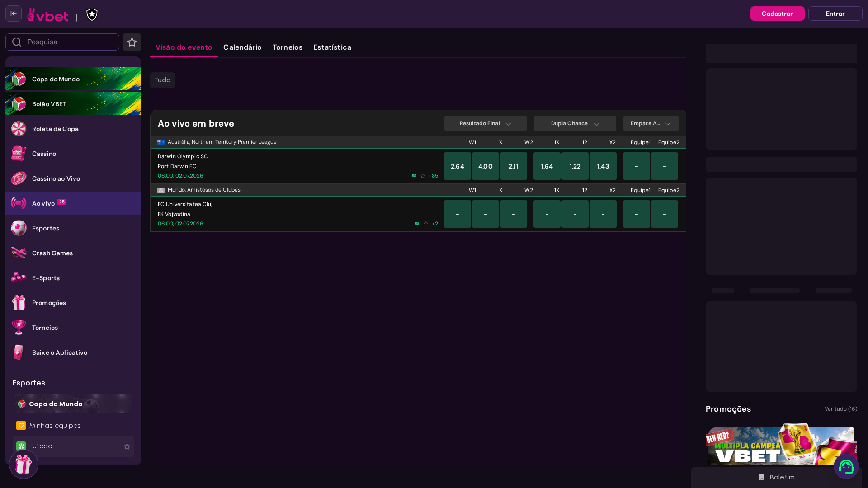Collapse the sidebar with the arrow icon
Image resolution: width=868 pixels, height=488 pixels.
(x=14, y=14)
